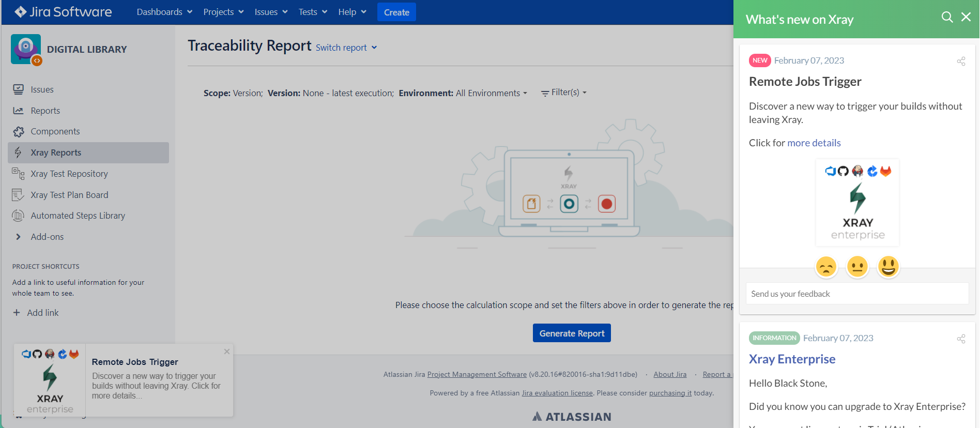The height and width of the screenshot is (428, 980).
Task: Click the Remote Jobs Trigger news title
Action: pyautogui.click(x=805, y=82)
